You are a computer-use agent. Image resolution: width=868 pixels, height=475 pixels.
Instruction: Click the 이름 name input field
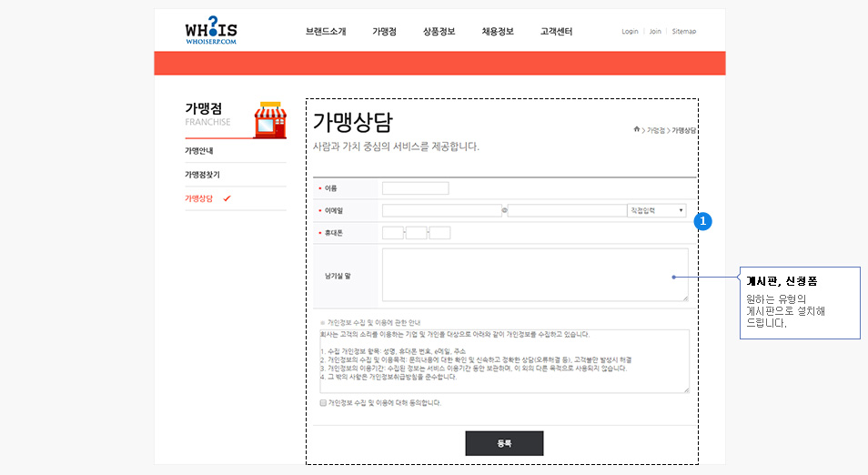(x=415, y=188)
